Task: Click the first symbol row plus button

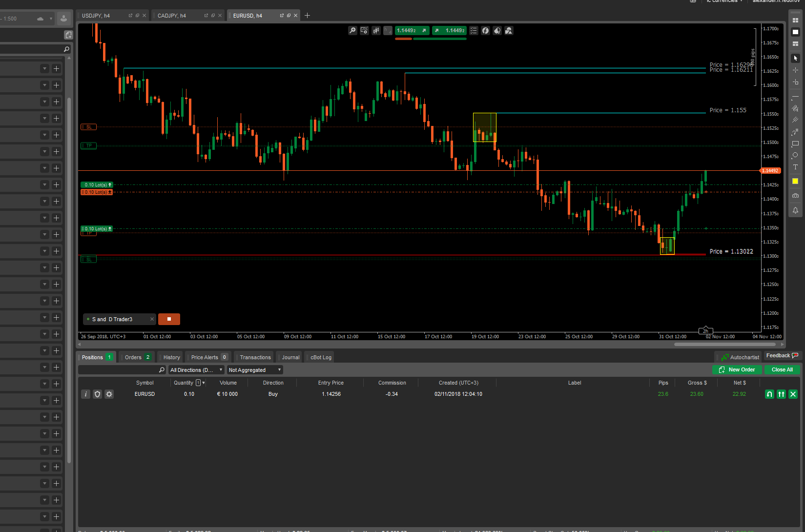Action: (56, 68)
